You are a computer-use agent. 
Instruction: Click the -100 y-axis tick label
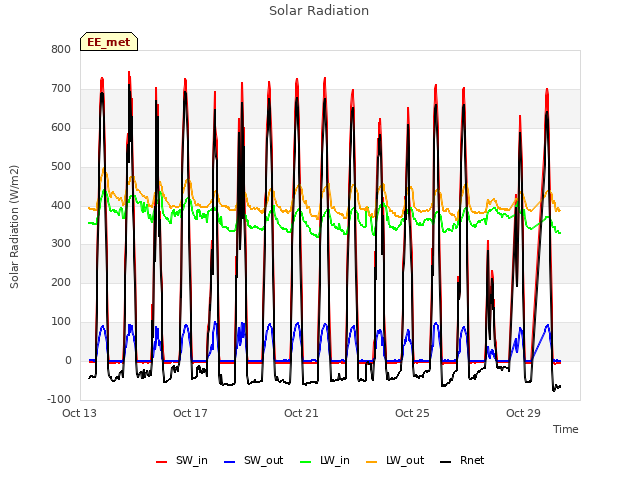60,399
